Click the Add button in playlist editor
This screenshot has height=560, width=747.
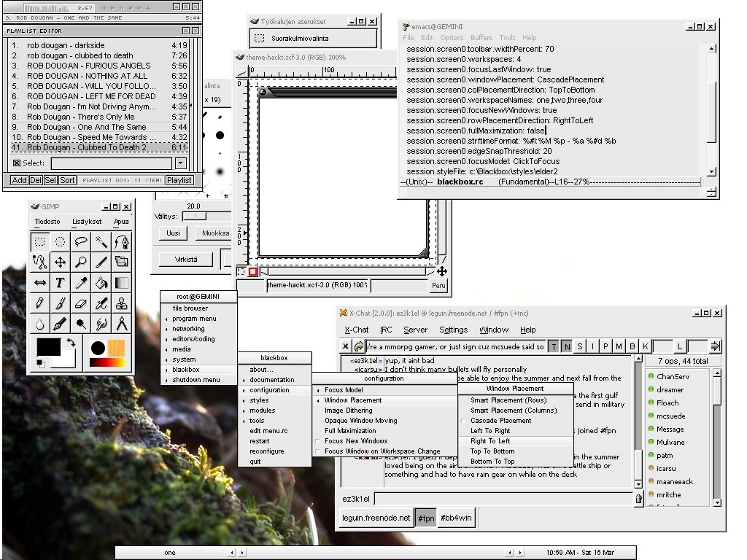pyautogui.click(x=19, y=180)
